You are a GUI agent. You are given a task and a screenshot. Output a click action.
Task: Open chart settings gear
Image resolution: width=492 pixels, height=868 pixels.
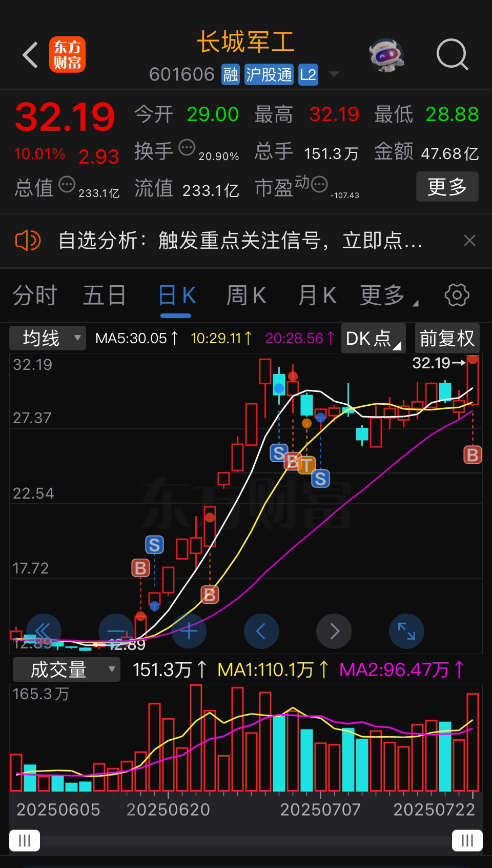[457, 295]
